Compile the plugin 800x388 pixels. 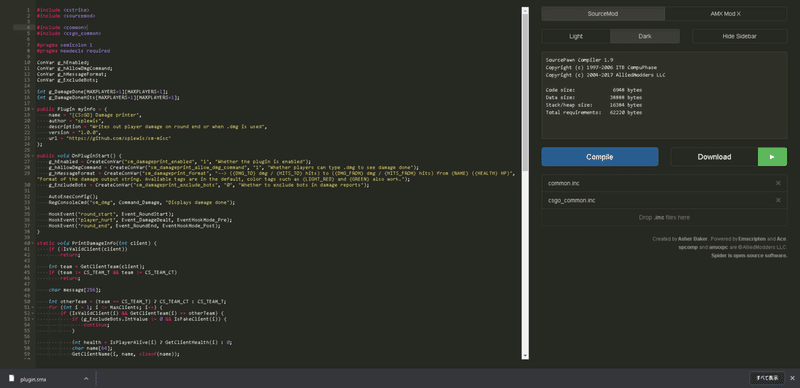coord(600,157)
